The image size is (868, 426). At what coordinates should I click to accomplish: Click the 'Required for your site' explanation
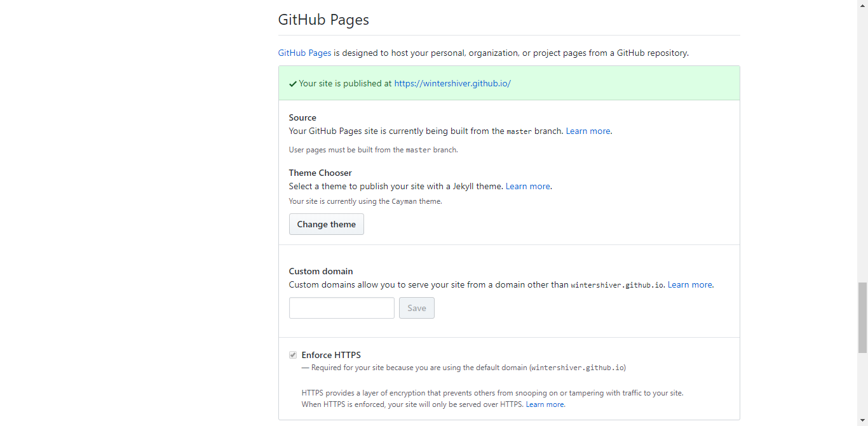pos(464,368)
